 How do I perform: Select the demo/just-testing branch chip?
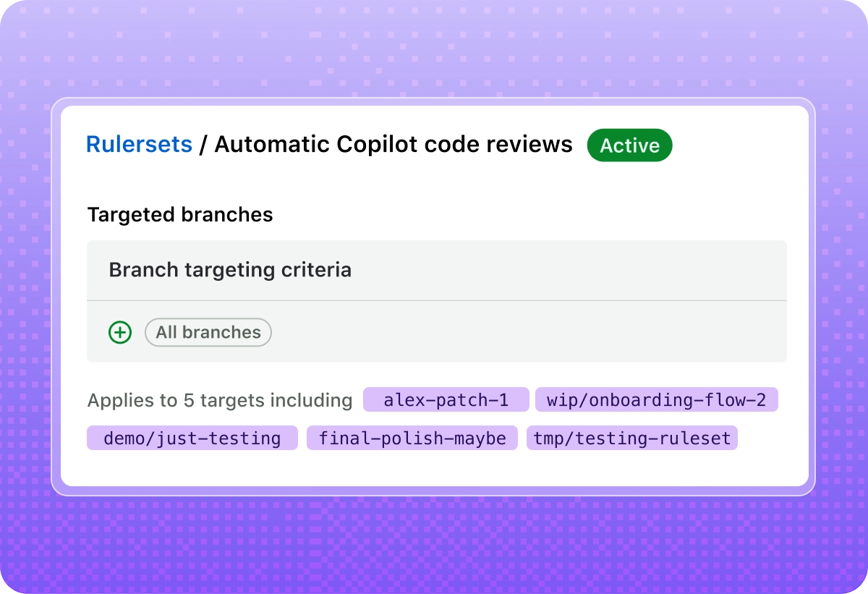192,438
